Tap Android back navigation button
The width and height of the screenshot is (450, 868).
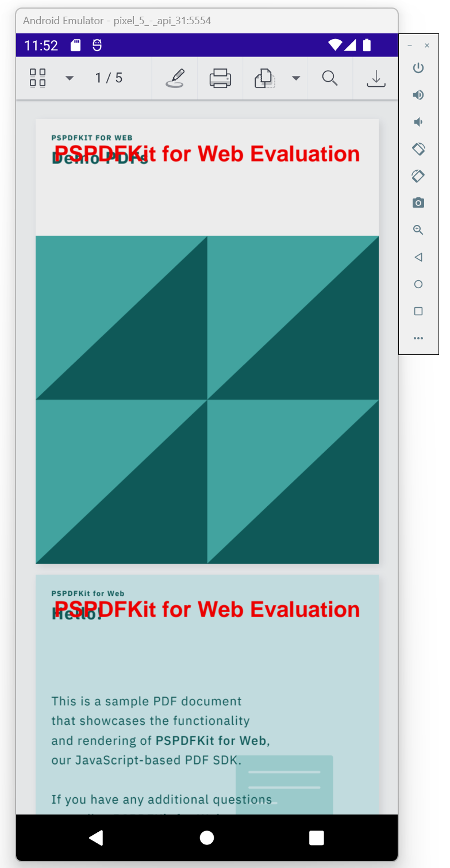click(x=96, y=838)
